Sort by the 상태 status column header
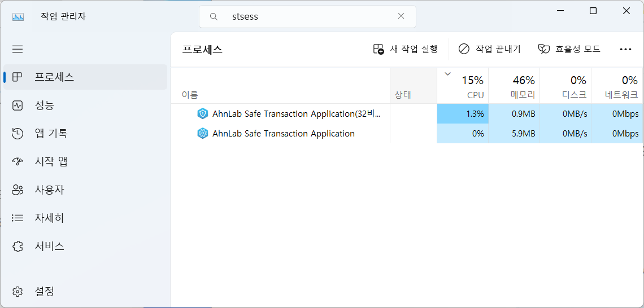644x308 pixels. 413,85
